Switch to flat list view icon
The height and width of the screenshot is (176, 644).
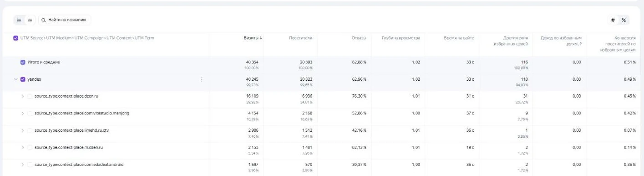pyautogui.click(x=19, y=20)
